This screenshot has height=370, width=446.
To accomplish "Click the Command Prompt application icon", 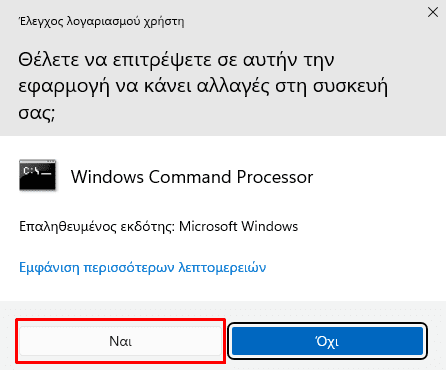I will click(37, 175).
